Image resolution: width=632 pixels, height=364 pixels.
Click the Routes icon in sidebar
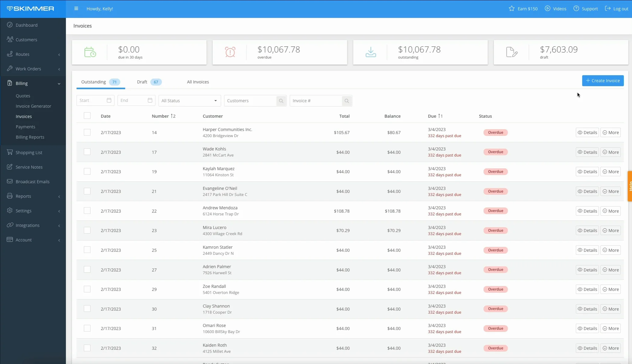tap(10, 54)
